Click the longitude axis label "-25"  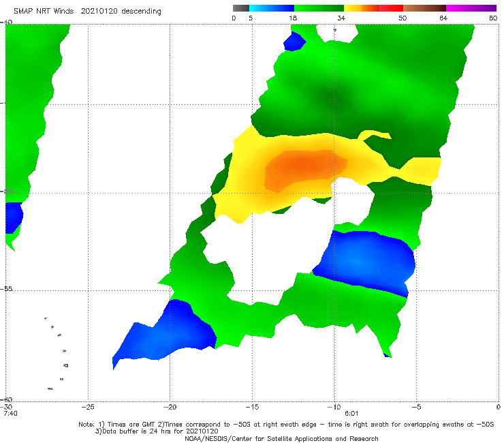tap(88, 407)
